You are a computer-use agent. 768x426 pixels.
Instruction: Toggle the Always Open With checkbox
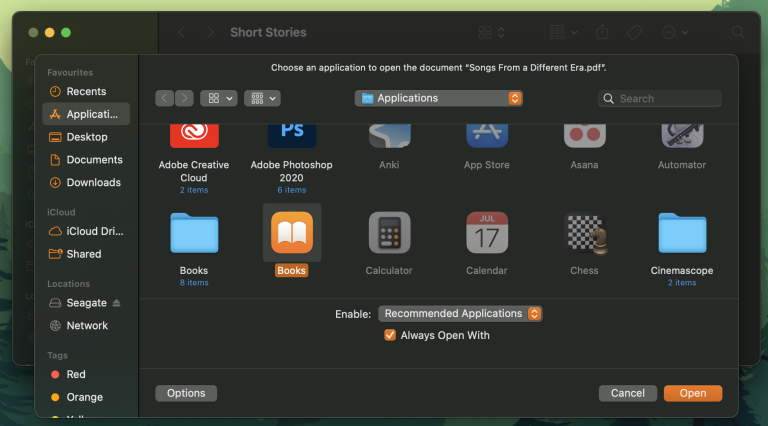click(390, 336)
